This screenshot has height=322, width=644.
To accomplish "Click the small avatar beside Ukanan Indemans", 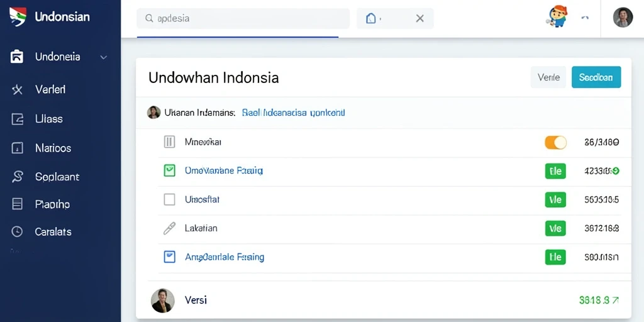I will 153,112.
